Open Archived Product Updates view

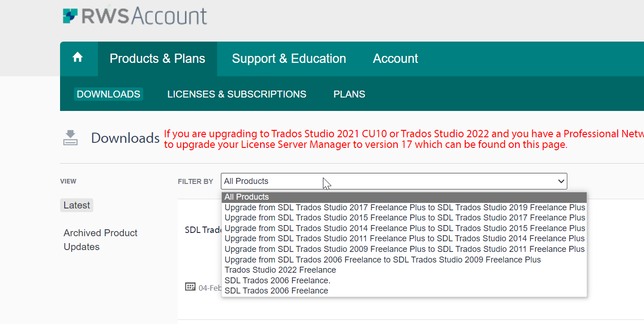pos(100,239)
